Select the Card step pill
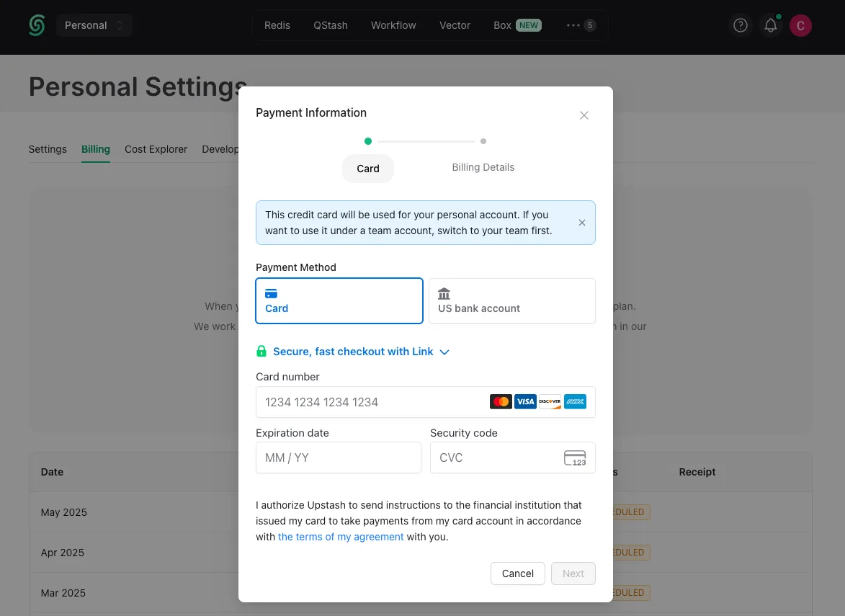This screenshot has height=616, width=845. coord(368,169)
